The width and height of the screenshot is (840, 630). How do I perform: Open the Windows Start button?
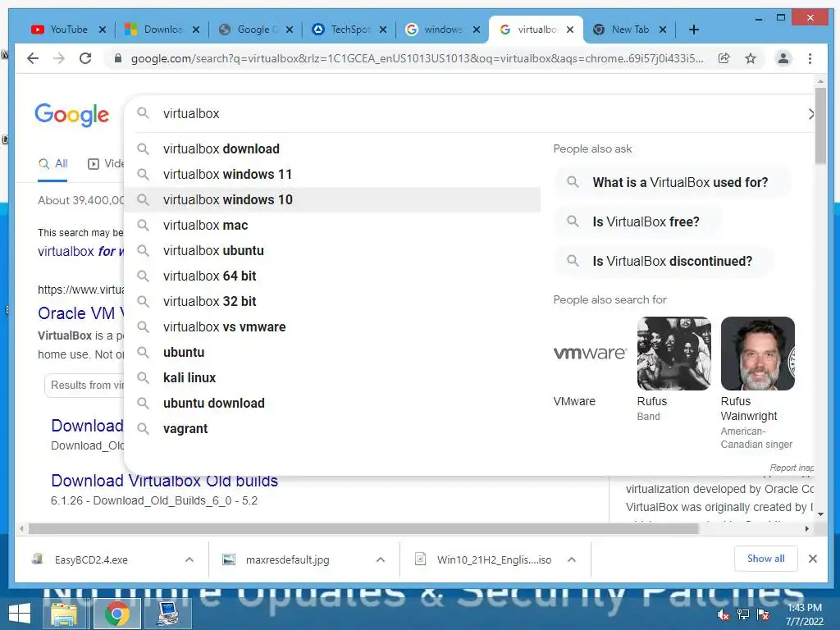[20, 614]
